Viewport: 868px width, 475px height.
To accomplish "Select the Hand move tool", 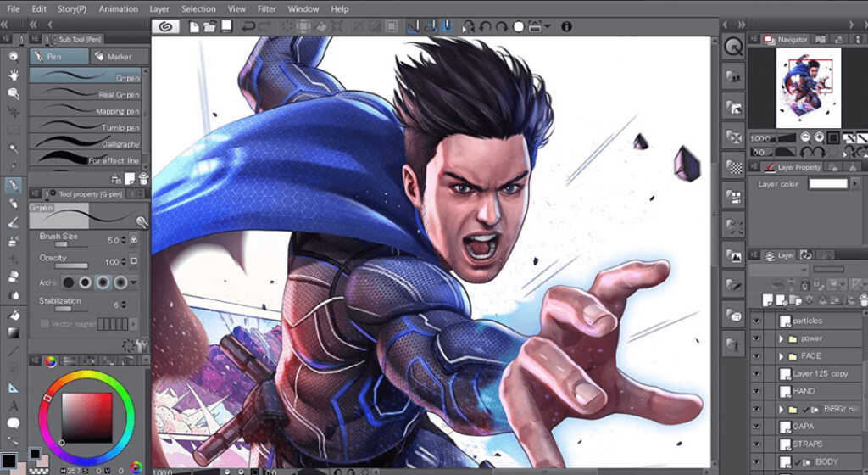I will 14,75.
